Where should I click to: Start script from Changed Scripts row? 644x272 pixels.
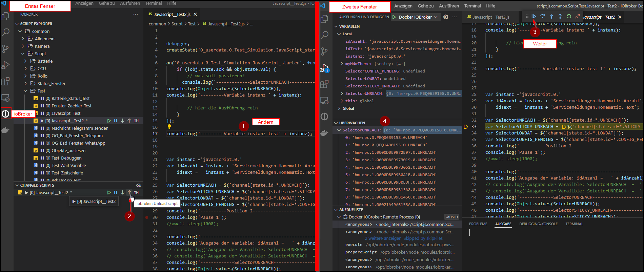tap(109, 192)
